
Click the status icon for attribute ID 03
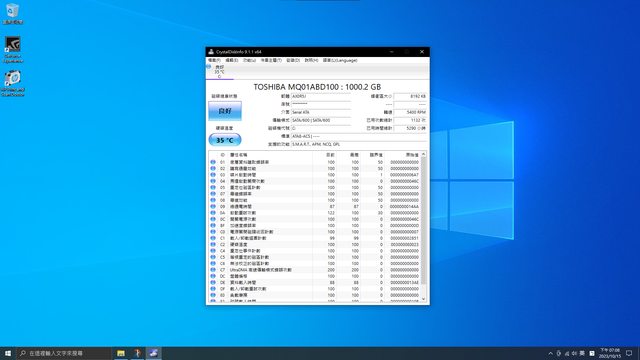coord(213,175)
